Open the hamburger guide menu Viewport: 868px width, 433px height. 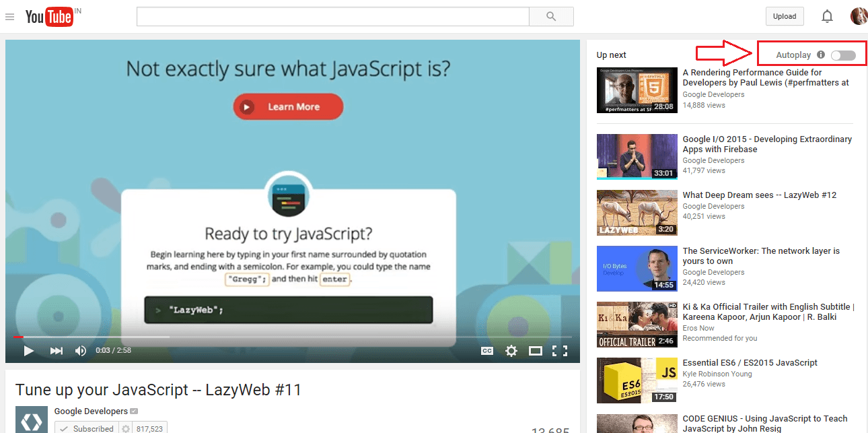[x=9, y=17]
